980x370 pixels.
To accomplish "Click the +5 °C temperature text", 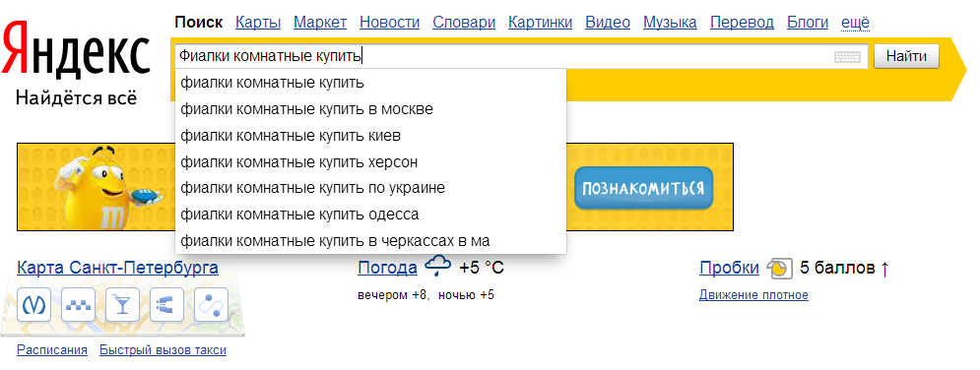I will (x=482, y=269).
